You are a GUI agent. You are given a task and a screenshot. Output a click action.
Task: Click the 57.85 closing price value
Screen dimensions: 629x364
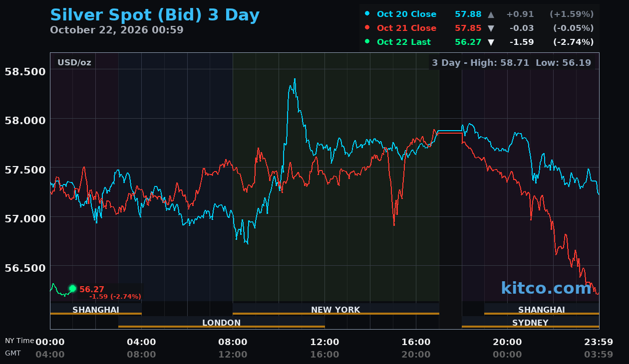(468, 28)
